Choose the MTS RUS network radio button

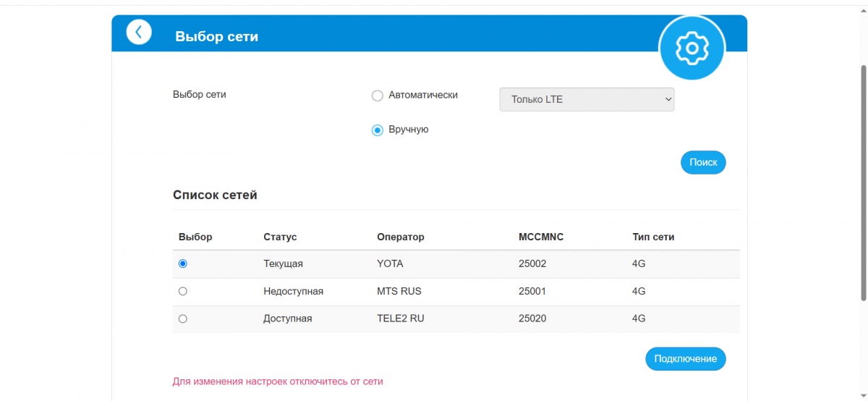tap(183, 292)
